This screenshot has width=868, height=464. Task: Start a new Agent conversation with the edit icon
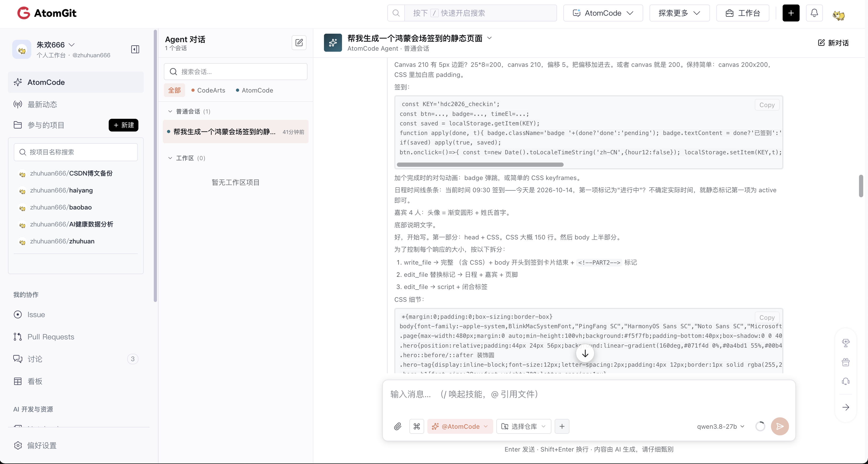pyautogui.click(x=299, y=43)
